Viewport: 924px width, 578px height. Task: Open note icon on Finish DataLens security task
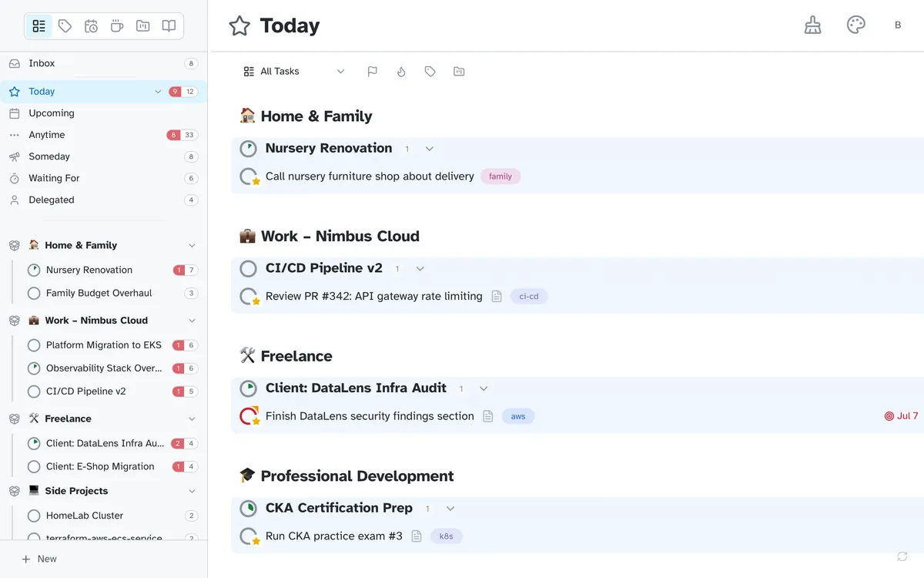click(x=487, y=416)
